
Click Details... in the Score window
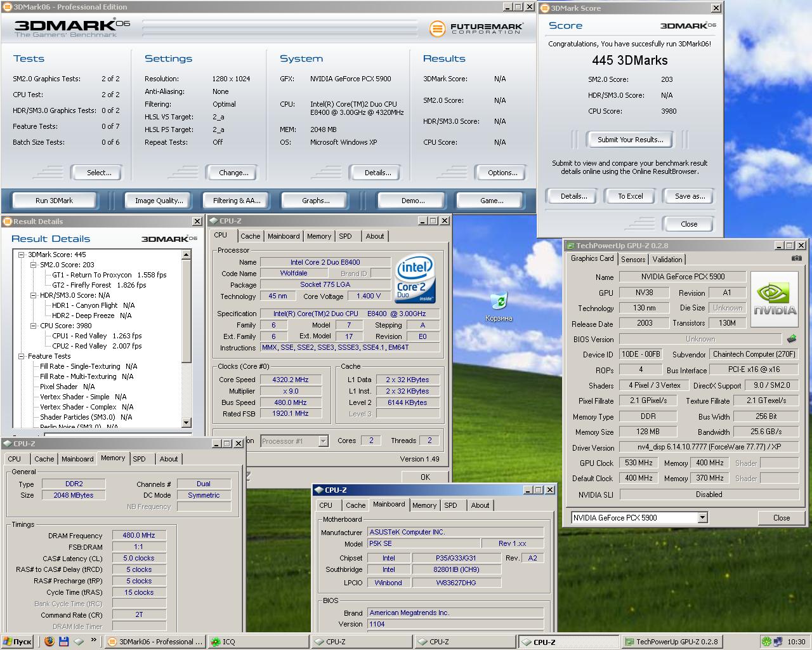(x=573, y=196)
